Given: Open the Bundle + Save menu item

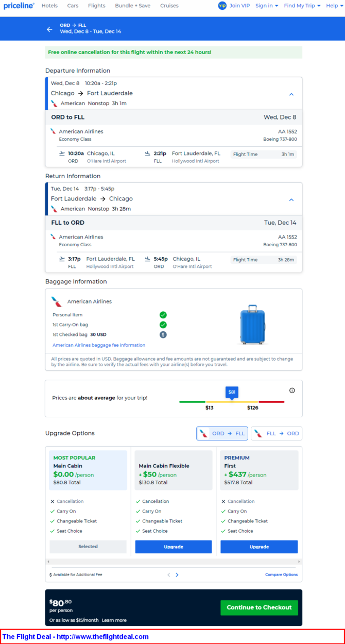Looking at the screenshot, I should coord(132,6).
